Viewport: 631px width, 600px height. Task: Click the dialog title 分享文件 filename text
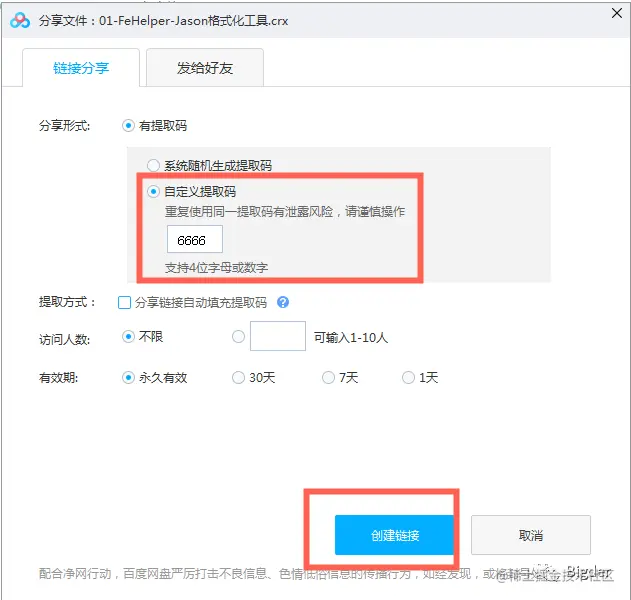(163, 21)
